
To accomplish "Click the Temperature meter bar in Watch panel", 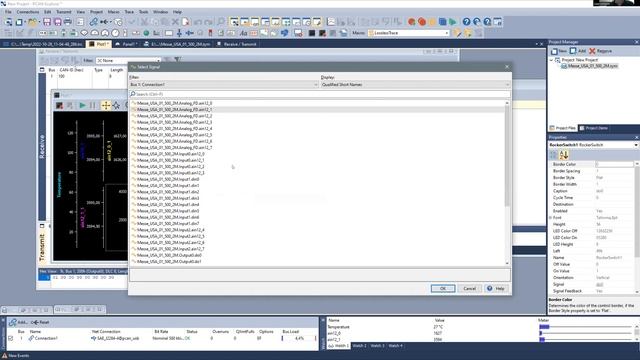I will pos(586,327).
